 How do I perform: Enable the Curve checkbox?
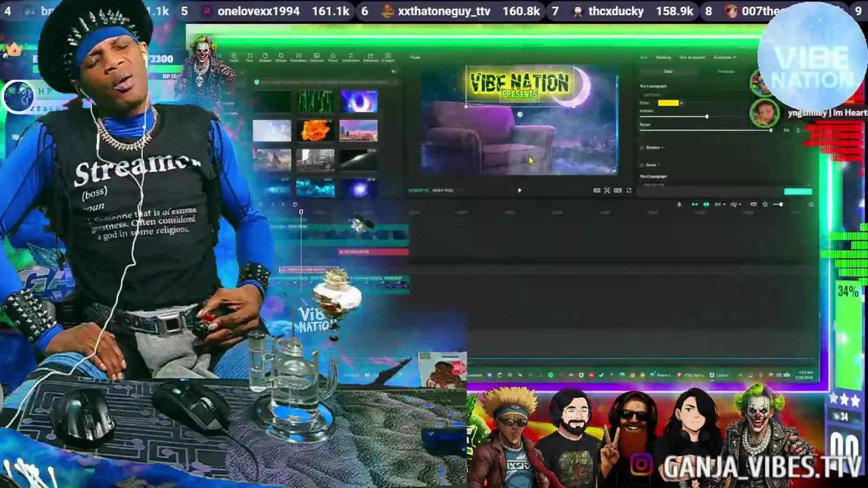(642, 165)
